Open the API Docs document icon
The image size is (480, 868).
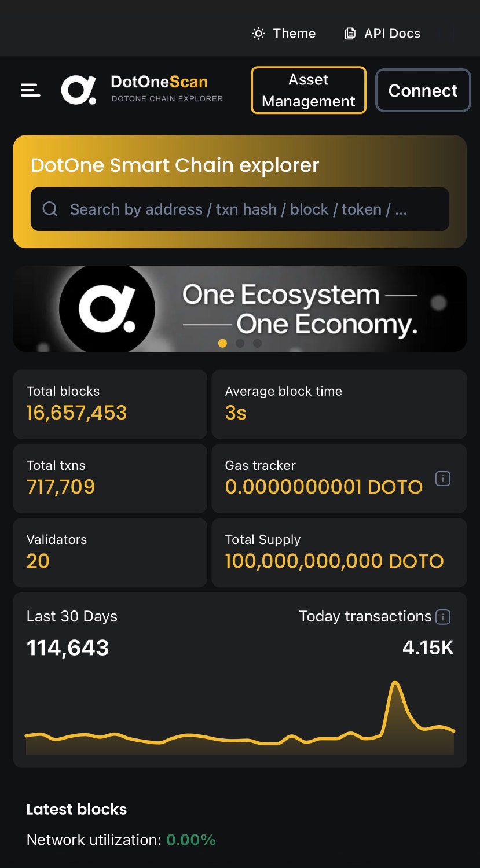click(x=350, y=34)
